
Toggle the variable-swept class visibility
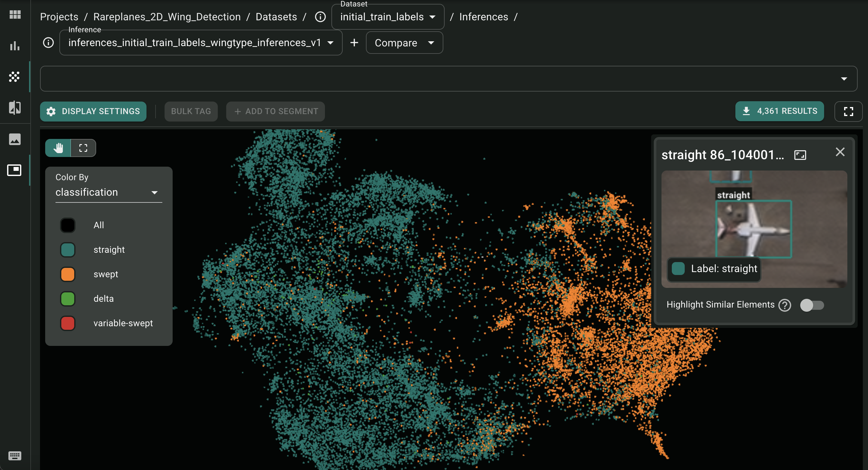tap(68, 323)
